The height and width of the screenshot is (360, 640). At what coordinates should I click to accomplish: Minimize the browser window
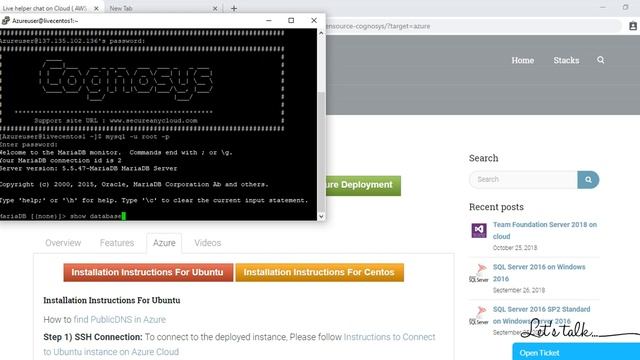603,7
